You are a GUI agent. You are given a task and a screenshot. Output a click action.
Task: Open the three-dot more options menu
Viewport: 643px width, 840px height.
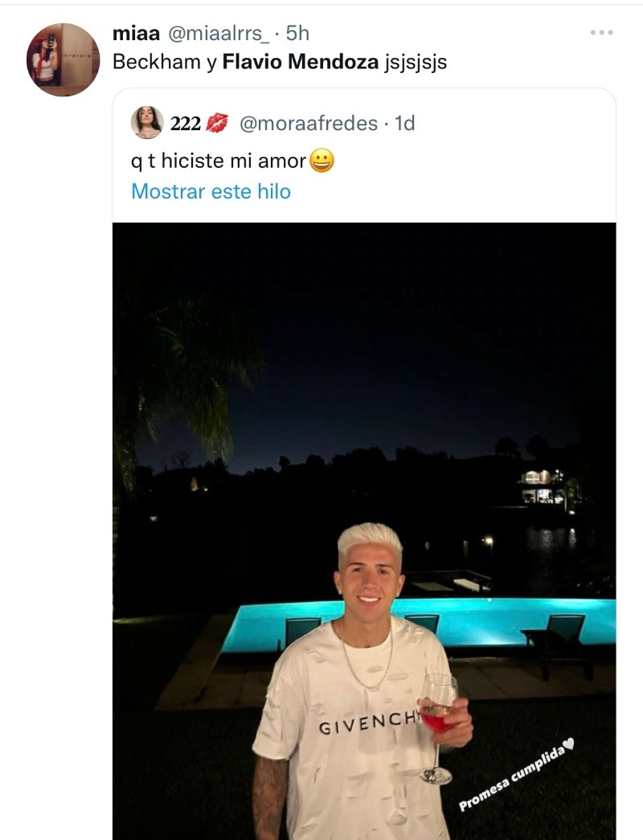click(601, 33)
